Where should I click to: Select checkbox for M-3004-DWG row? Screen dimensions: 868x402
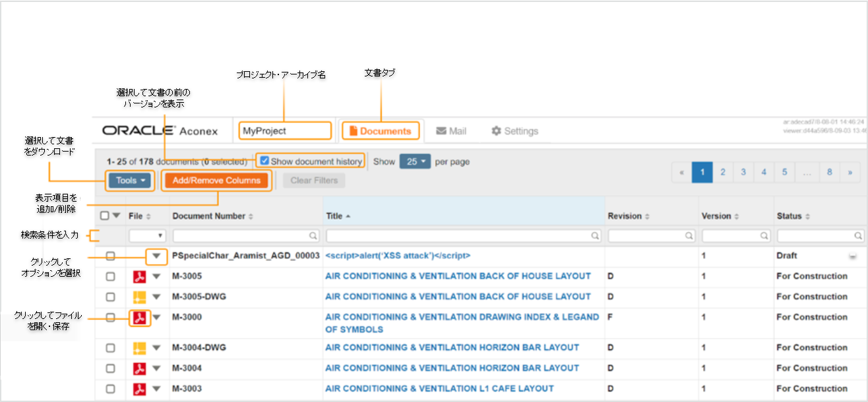(110, 347)
